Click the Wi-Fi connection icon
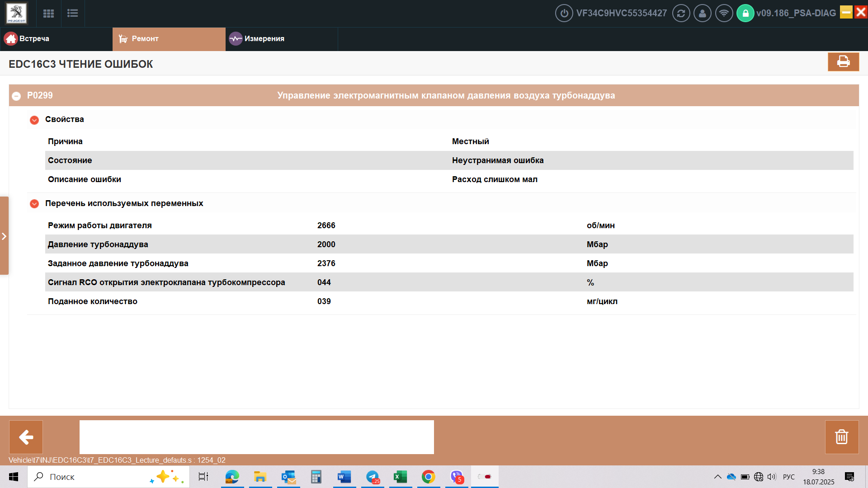Viewport: 868px width, 488px height. click(x=724, y=13)
